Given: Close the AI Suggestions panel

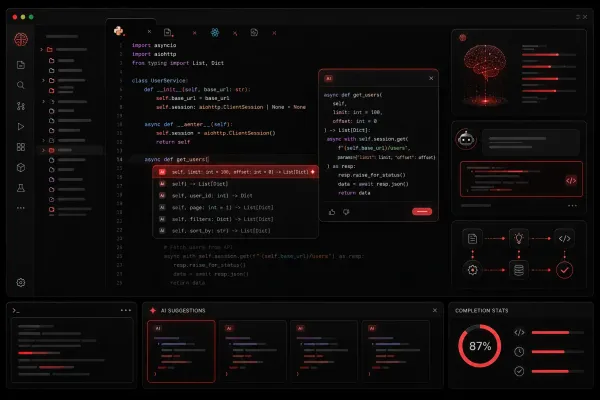Looking at the screenshot, I should pos(435,310).
